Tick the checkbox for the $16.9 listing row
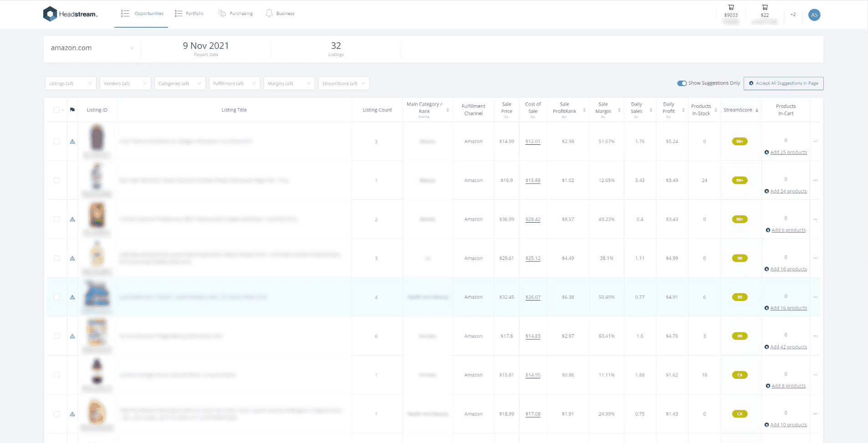Image resolution: width=868 pixels, height=443 pixels. (x=56, y=180)
